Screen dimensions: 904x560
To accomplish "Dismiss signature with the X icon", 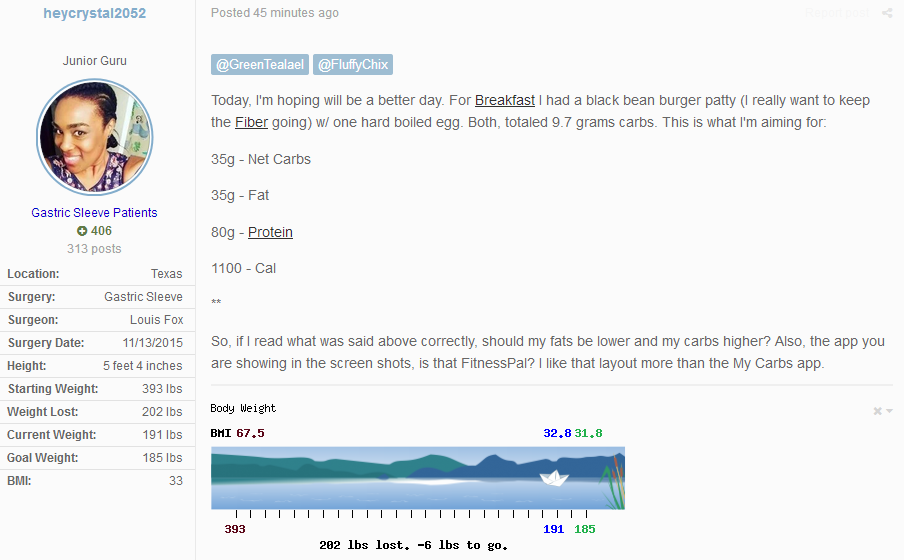I will coord(877,411).
